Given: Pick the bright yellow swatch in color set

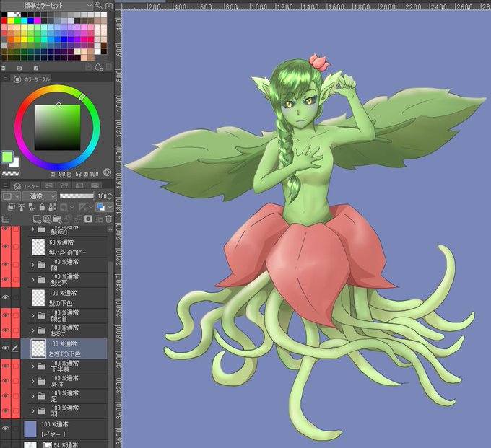Looking at the screenshot, I should [x=11, y=21].
